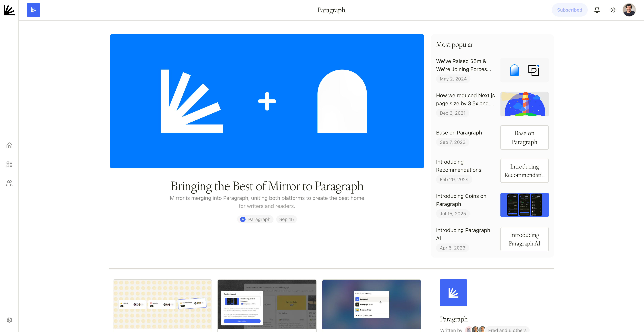This screenshot has height=332, width=644.
Task: Click the Paragraph logo in the top-left corner
Action: pyautogui.click(x=9, y=10)
